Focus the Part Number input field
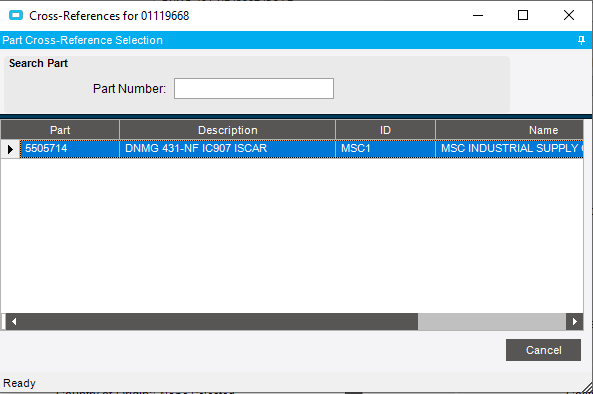593x394 pixels. point(254,88)
